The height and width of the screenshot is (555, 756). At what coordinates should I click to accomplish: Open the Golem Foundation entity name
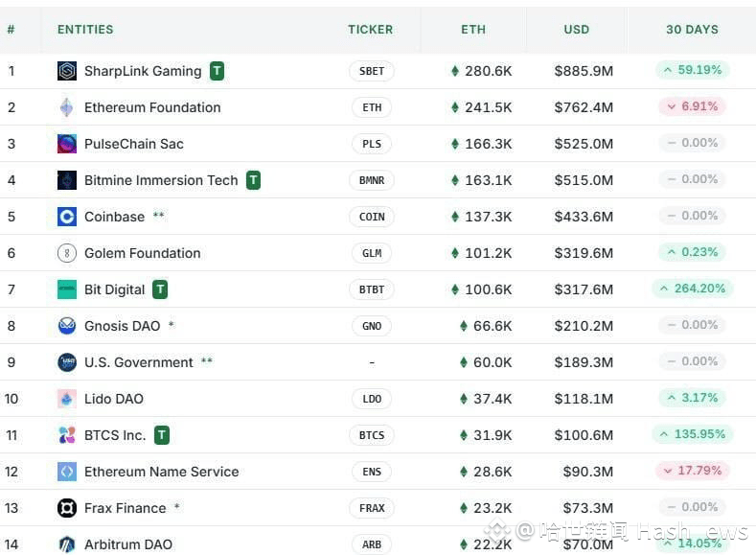coord(142,253)
